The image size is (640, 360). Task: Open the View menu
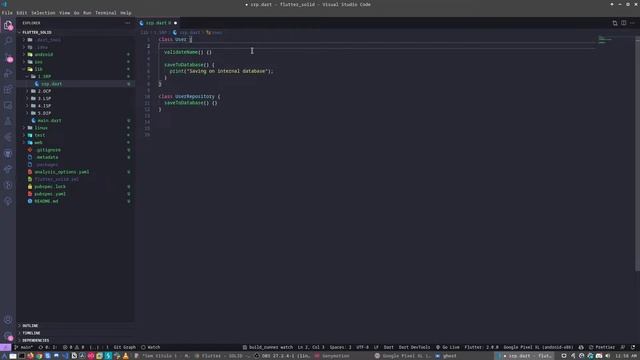coord(64,13)
